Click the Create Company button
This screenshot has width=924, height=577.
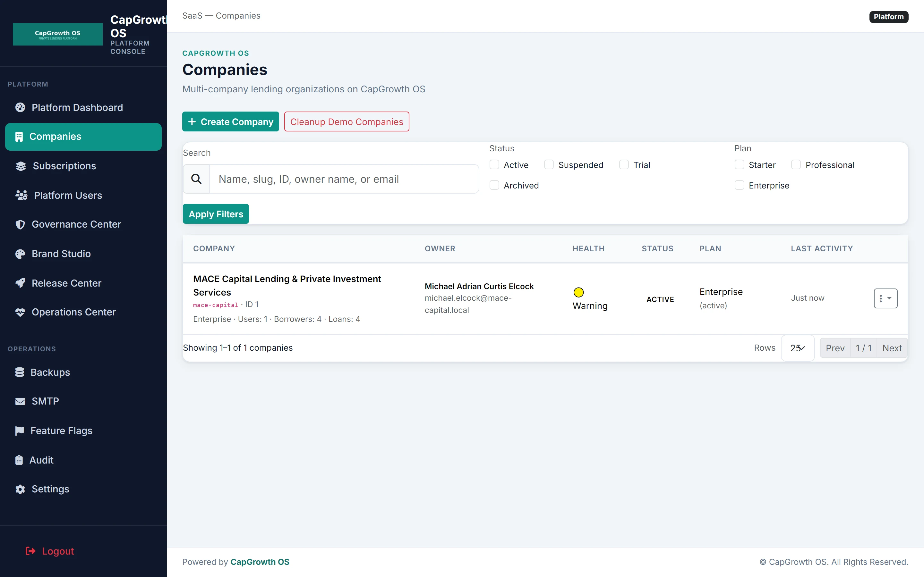click(231, 122)
